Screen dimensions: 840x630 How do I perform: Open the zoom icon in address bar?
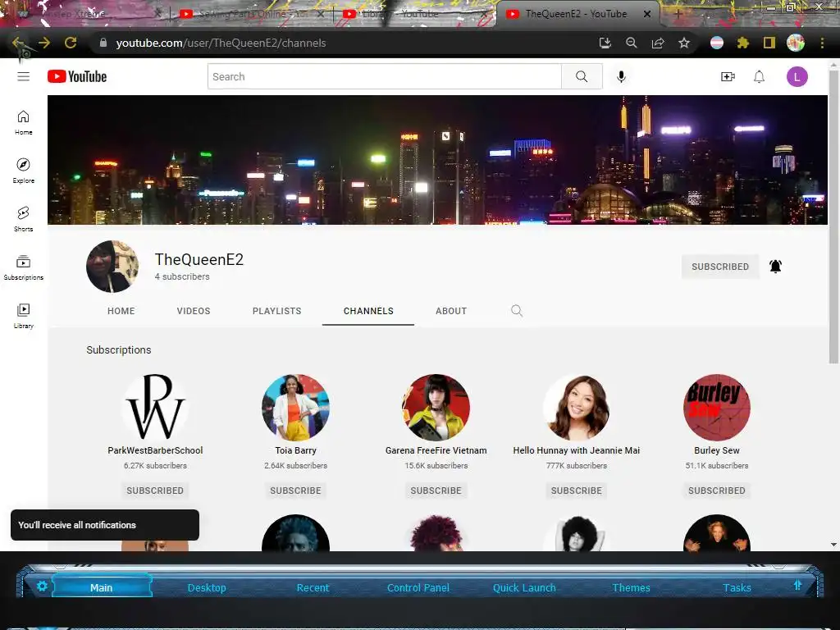632,43
